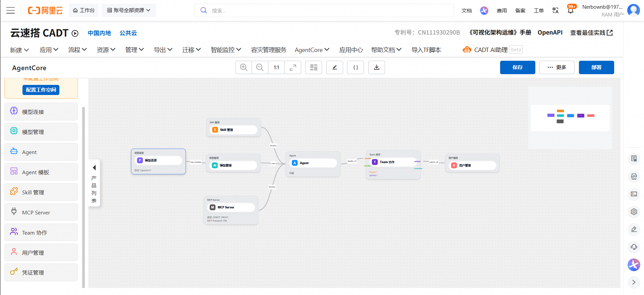Open the OpenAPI link
Viewport: 644px width, 295px height.
tap(550, 33)
